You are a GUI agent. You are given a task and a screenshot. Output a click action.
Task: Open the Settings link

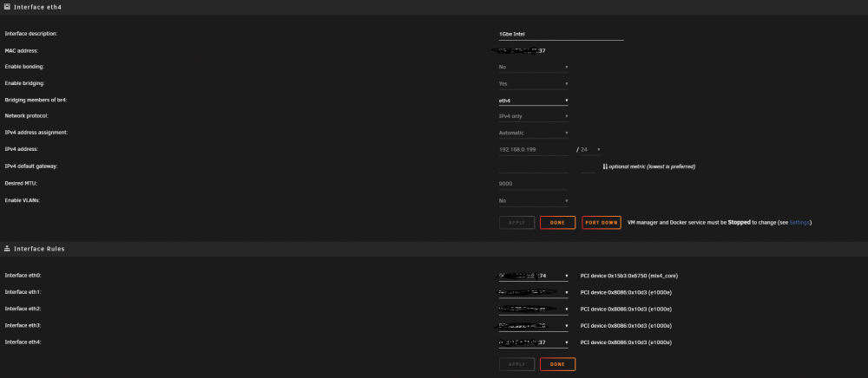(x=799, y=223)
